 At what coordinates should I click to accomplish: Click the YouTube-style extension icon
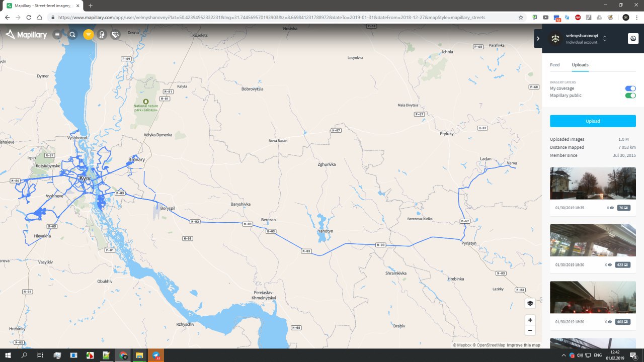point(545,17)
